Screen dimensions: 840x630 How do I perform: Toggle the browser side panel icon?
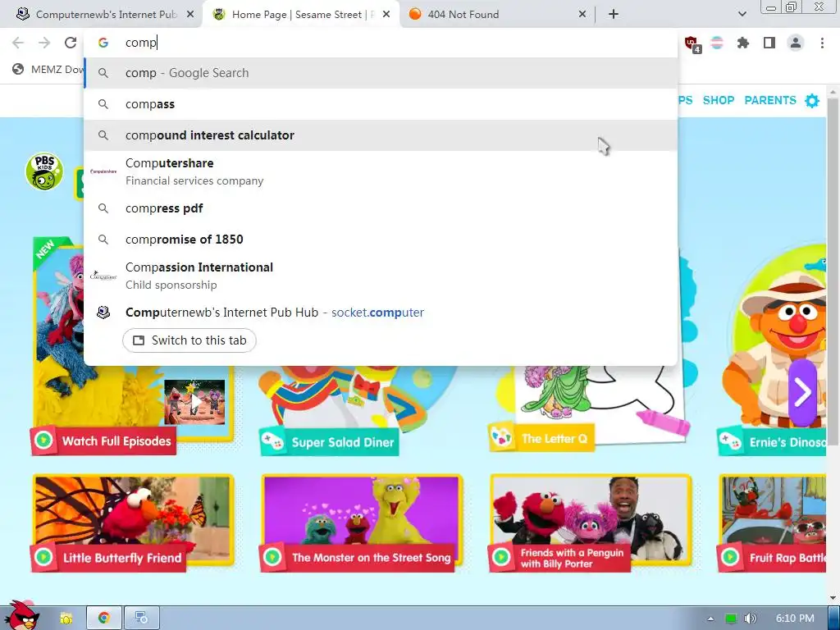[x=769, y=43]
